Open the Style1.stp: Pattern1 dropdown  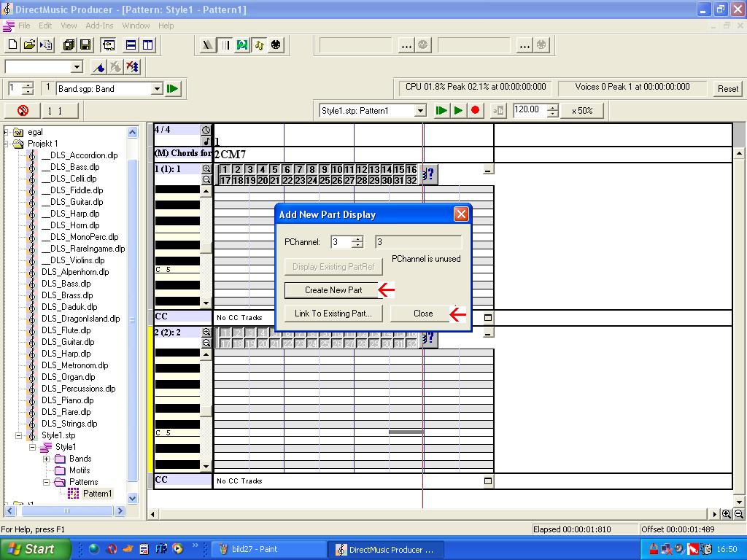point(419,111)
